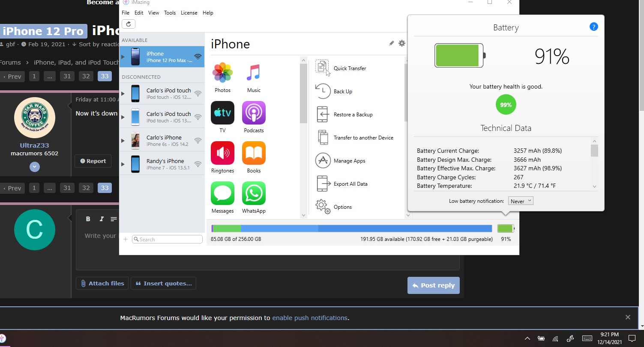
Task: Click the add device plus icon
Action: pos(126,240)
